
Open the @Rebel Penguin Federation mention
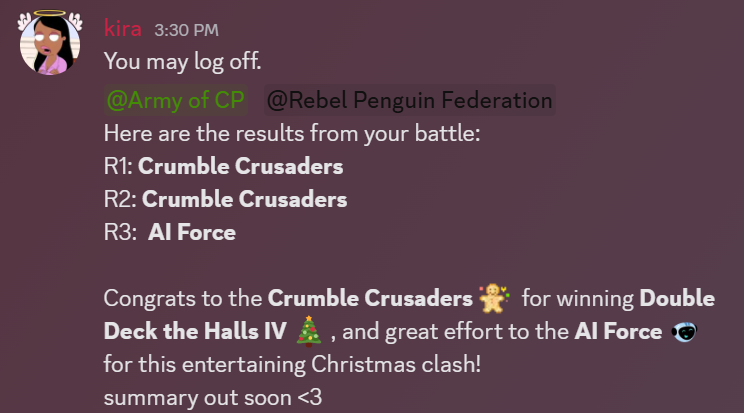[409, 100]
